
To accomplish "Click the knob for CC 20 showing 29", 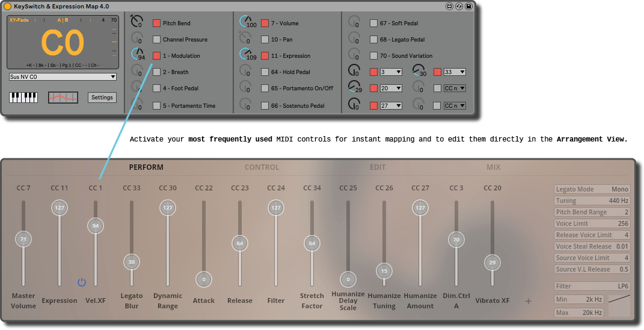I will tap(354, 86).
